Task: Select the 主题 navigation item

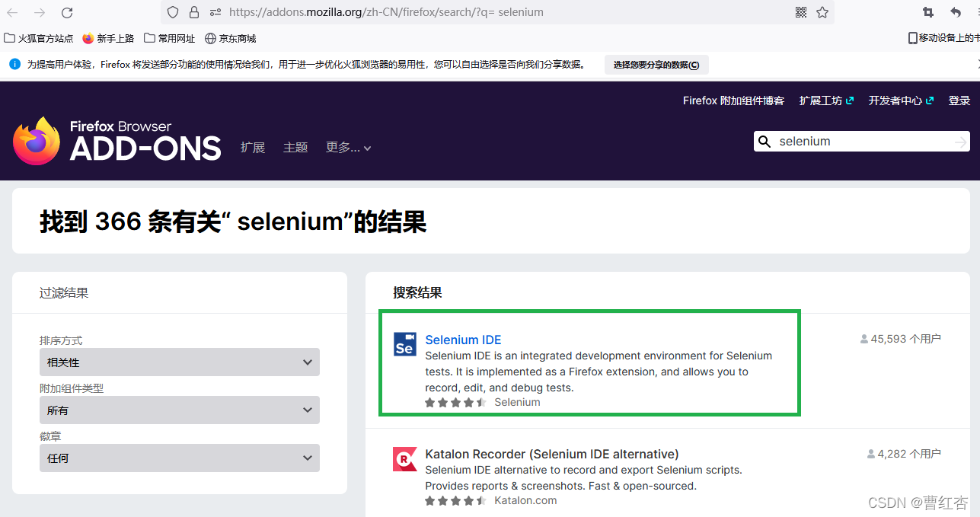Action: (x=295, y=148)
